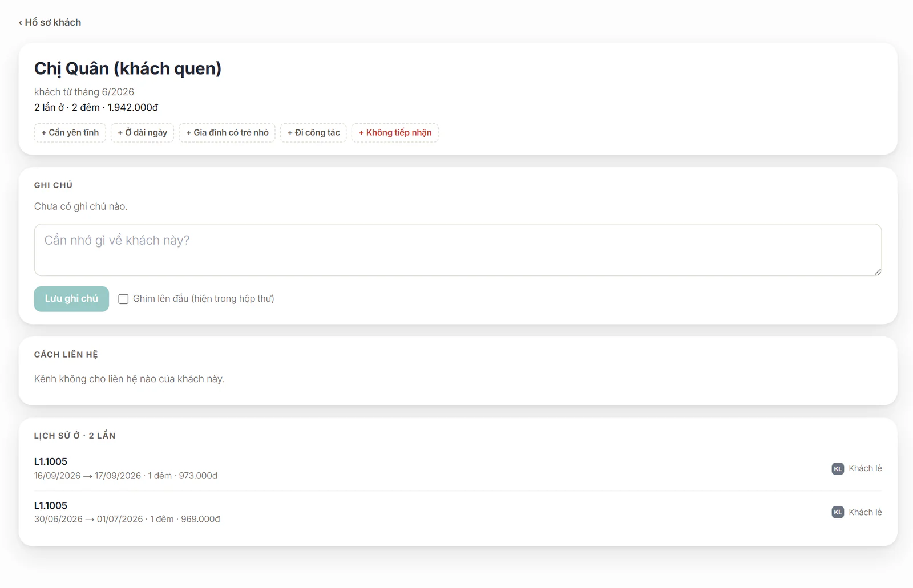This screenshot has height=588, width=913.
Task: Click KL badge icon on September stay
Action: [x=838, y=469]
